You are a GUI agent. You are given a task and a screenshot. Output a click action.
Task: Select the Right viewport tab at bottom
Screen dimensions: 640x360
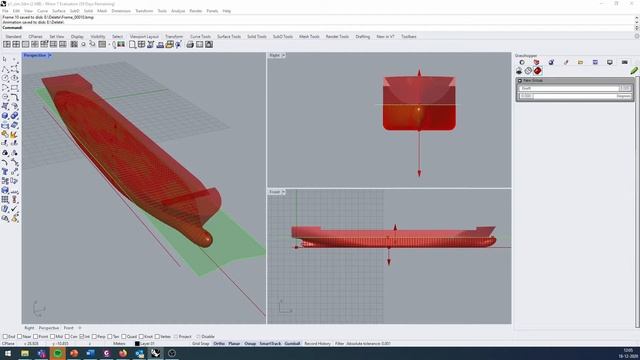click(x=29, y=328)
